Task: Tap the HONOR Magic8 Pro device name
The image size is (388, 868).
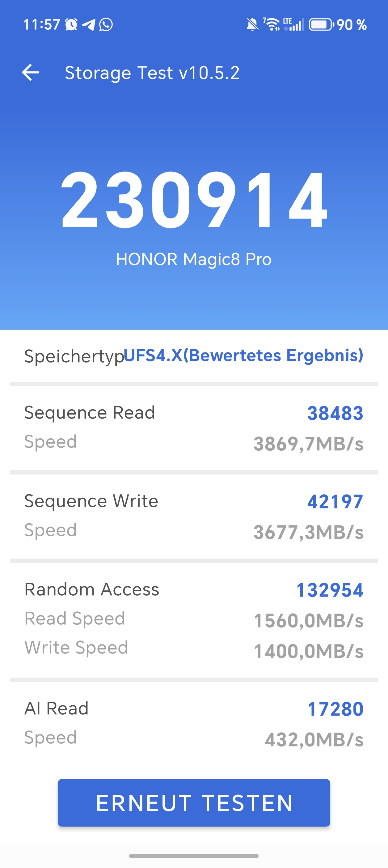Action: point(194,259)
